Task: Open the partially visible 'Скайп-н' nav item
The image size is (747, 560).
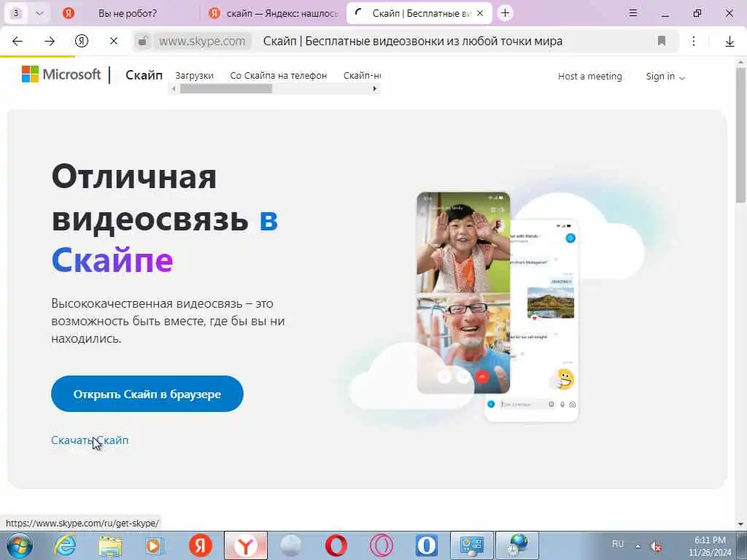Action: pyautogui.click(x=362, y=76)
